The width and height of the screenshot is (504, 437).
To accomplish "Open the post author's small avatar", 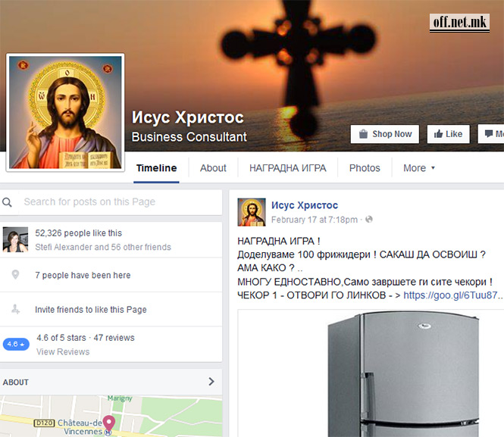I will coord(252,212).
